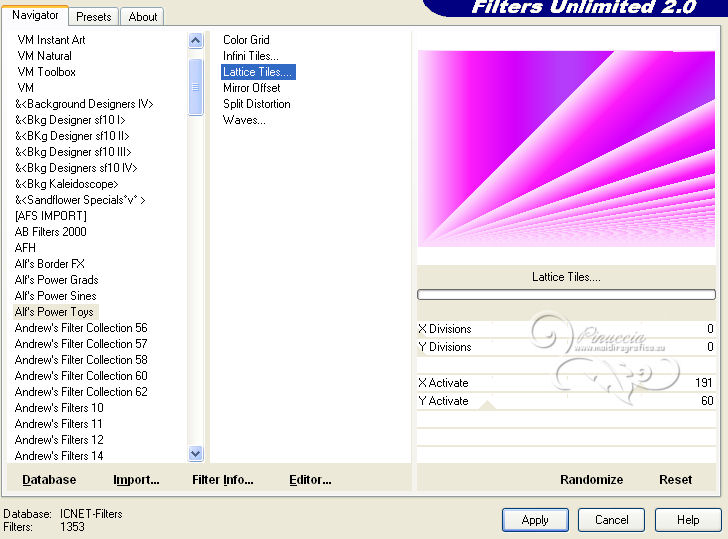728x539 pixels.
Task: Select Alf's Border FX category
Action: (50, 264)
